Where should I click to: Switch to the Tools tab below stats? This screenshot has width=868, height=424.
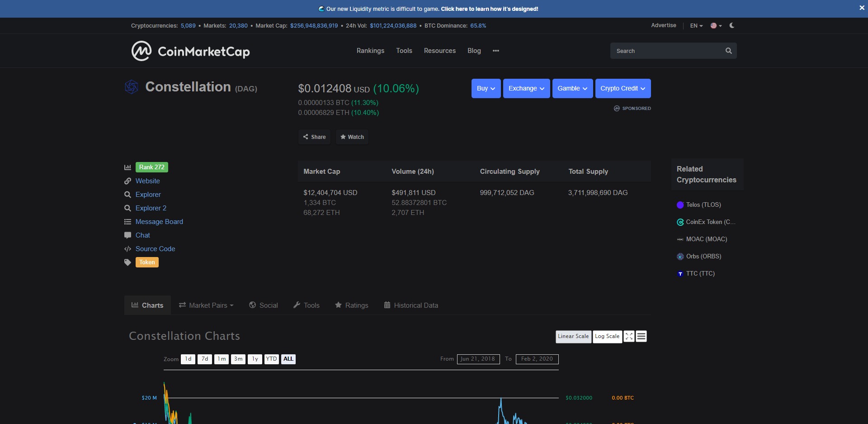(x=307, y=305)
